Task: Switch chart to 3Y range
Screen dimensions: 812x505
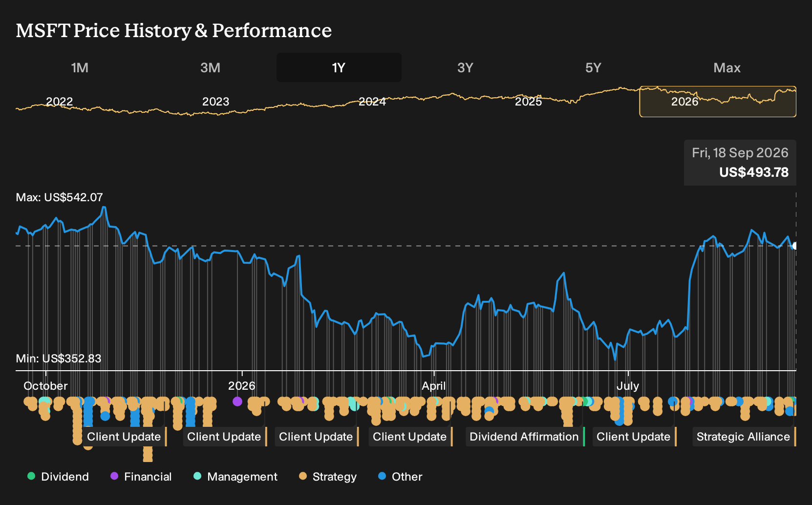Action: [x=465, y=67]
